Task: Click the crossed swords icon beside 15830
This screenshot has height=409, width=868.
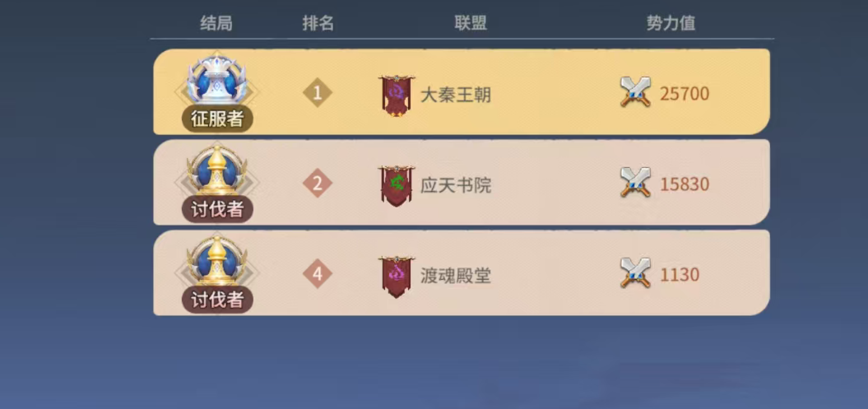Action: pos(635,183)
